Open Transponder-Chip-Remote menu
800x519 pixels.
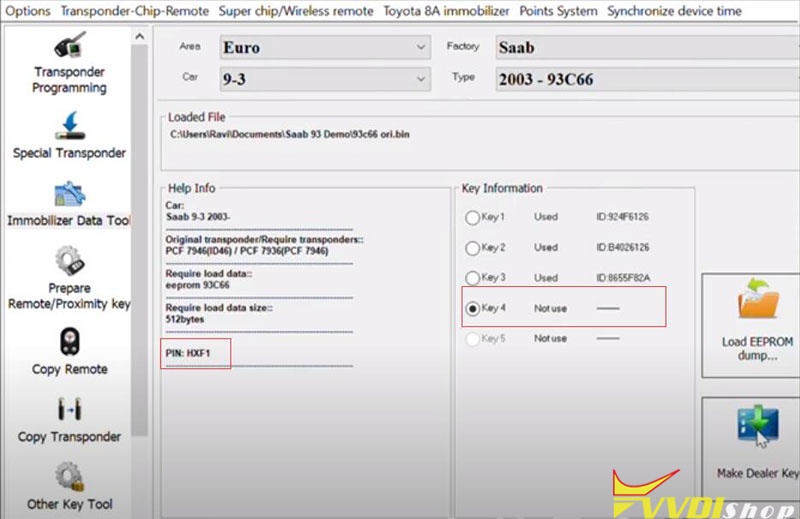point(135,11)
